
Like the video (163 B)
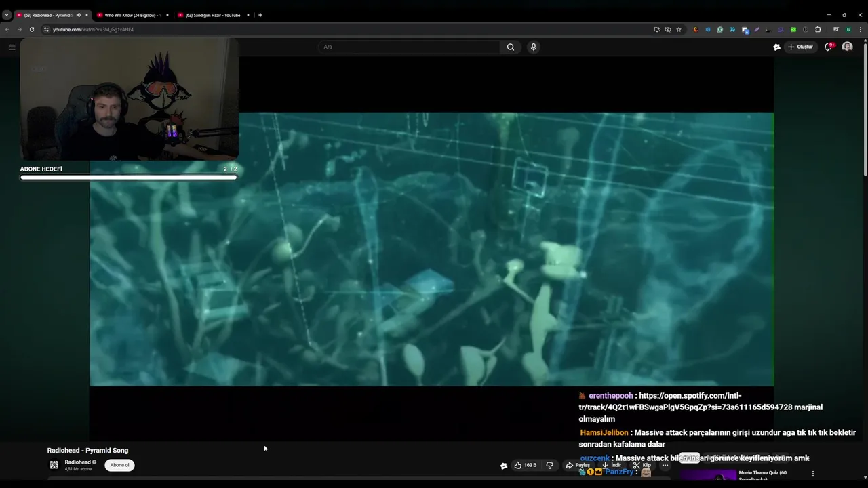pyautogui.click(x=525, y=465)
